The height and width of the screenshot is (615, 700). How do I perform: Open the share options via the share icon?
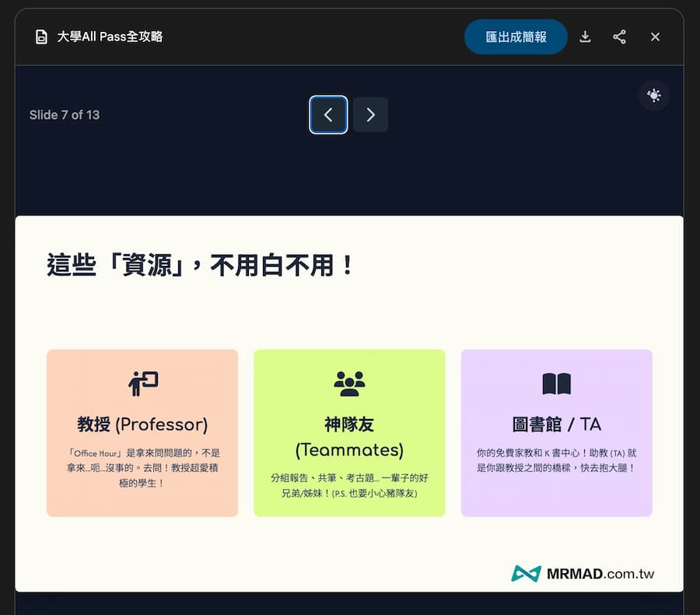[620, 36]
